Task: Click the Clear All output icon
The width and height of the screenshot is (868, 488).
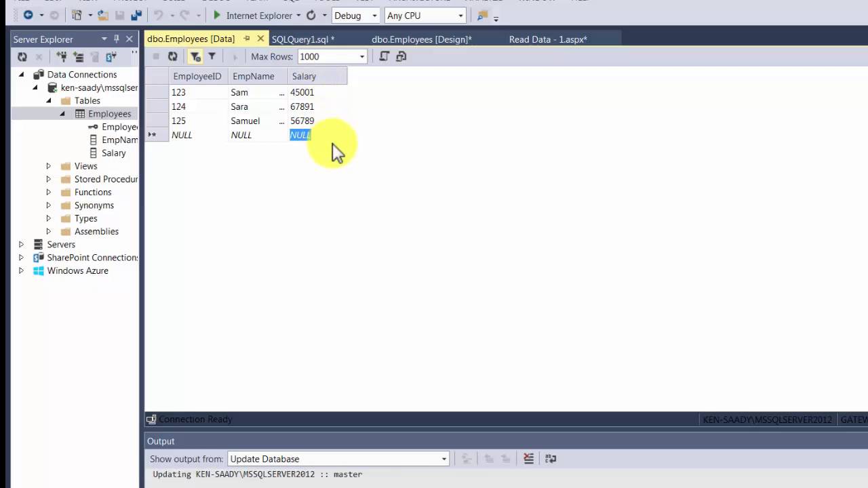Action: coord(529,458)
